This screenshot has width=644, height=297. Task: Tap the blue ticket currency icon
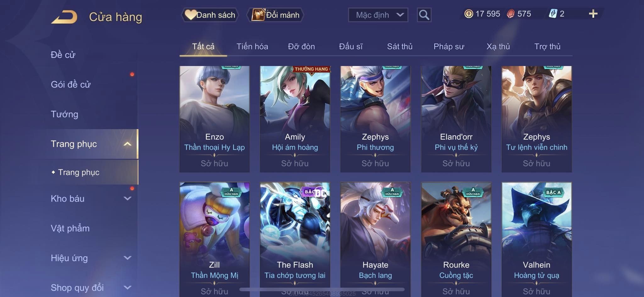pyautogui.click(x=553, y=14)
